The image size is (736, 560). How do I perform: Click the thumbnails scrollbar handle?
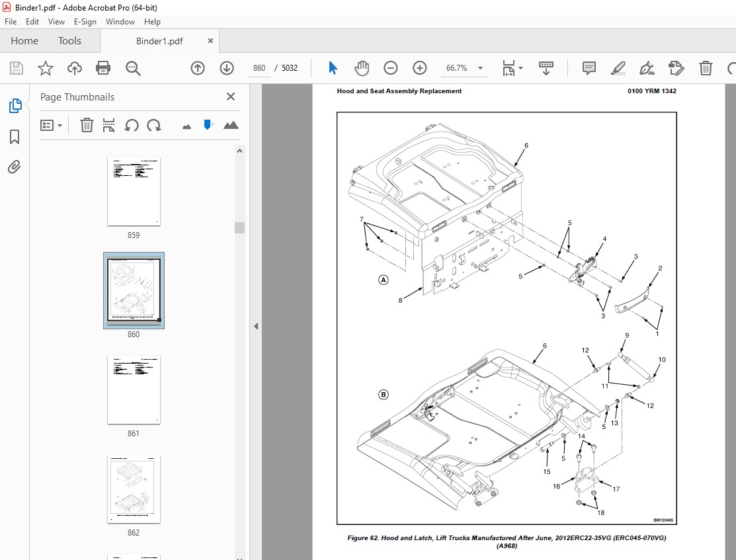240,227
